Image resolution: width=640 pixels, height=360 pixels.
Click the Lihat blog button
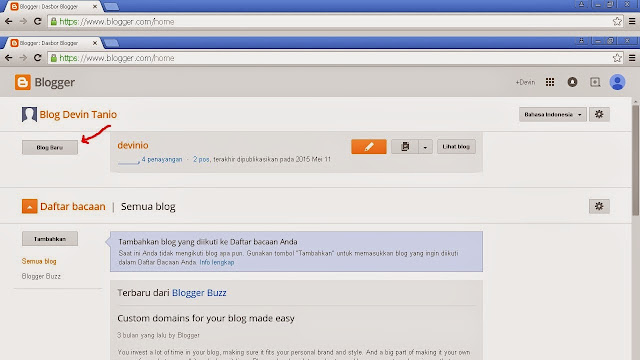pos(456,147)
